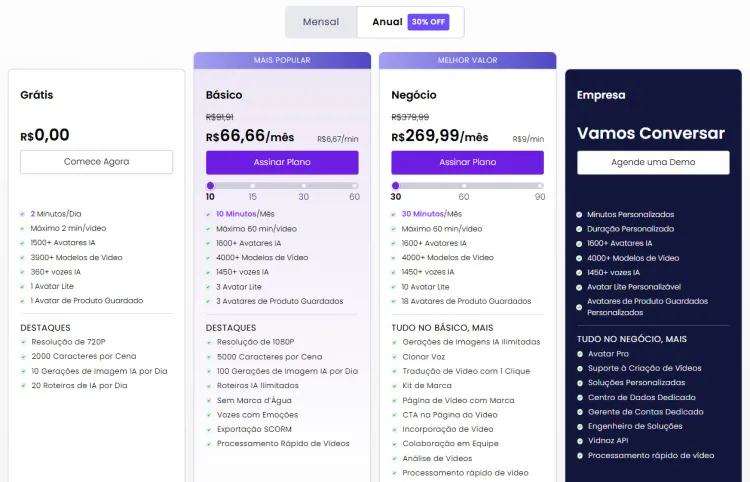Screen dimensions: 750x482
Task: Click Tradução de Vídeo com 1 Clique
Action: click(x=466, y=372)
